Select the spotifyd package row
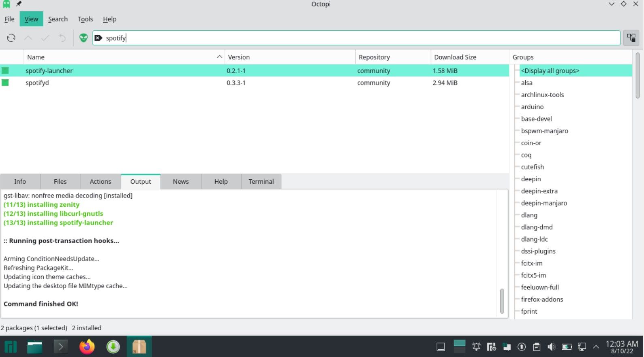This screenshot has height=357, width=644. [255, 83]
